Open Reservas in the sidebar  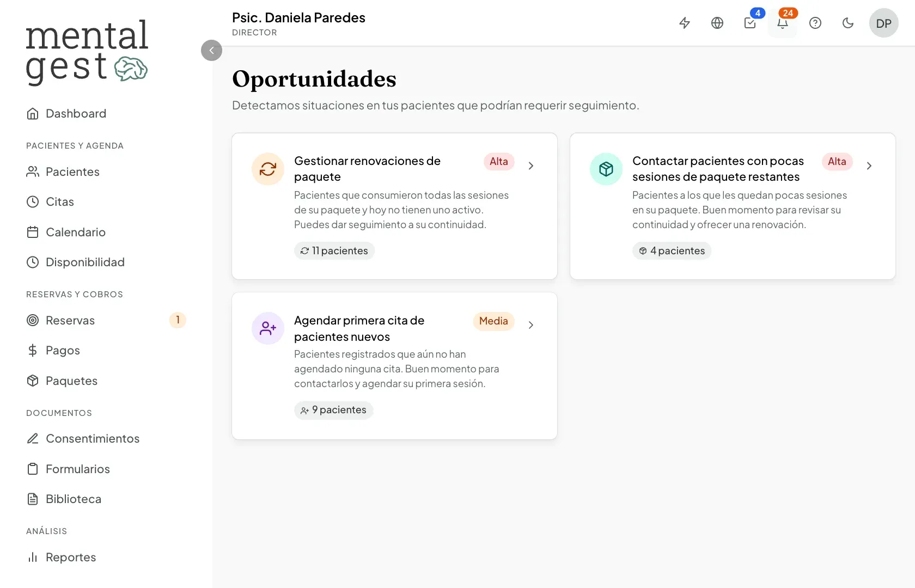click(x=106, y=320)
